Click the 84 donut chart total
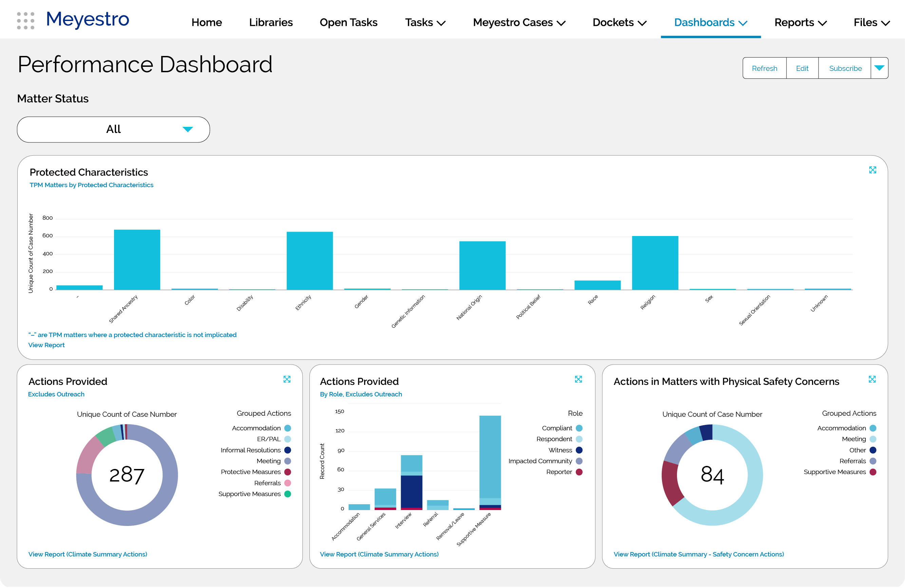This screenshot has height=588, width=905. coord(712,475)
